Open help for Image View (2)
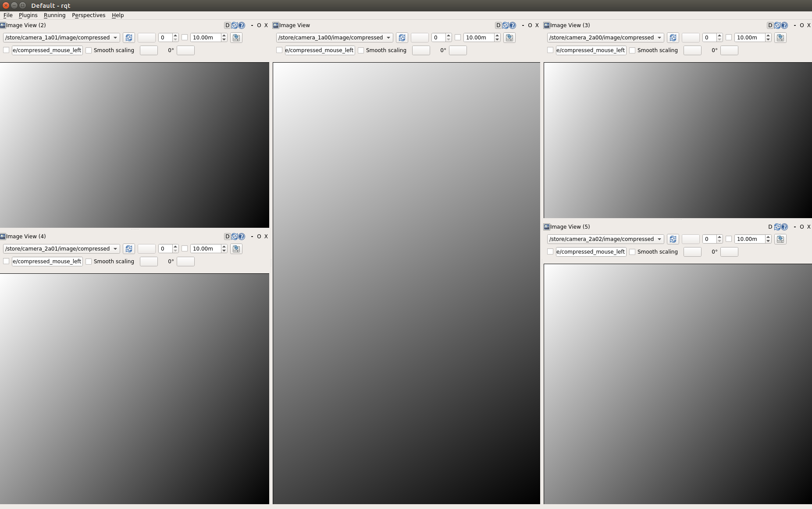 [x=242, y=25]
